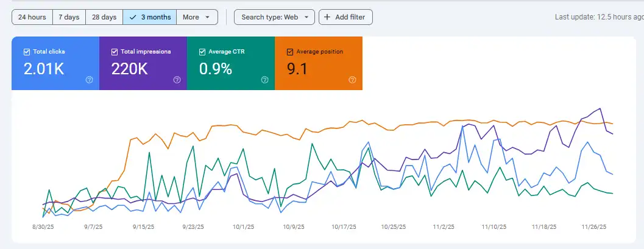
Task: Open the Search type: Web dropdown
Action: click(x=274, y=17)
